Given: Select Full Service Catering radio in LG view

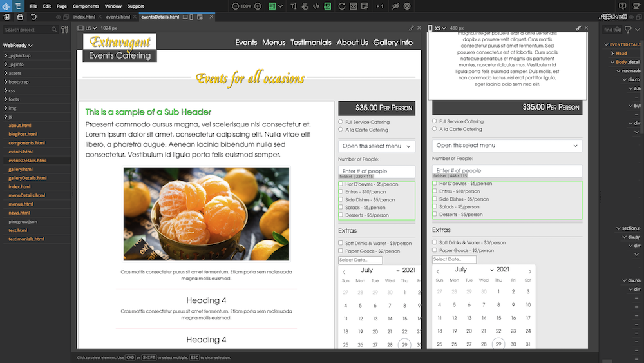Looking at the screenshot, I should click(x=341, y=122).
